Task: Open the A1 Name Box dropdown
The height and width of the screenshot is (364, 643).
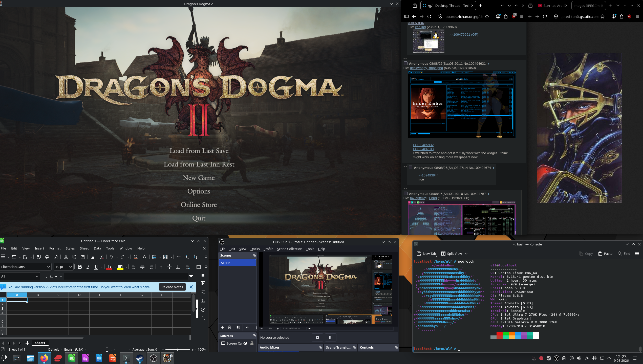Action: (x=37, y=276)
